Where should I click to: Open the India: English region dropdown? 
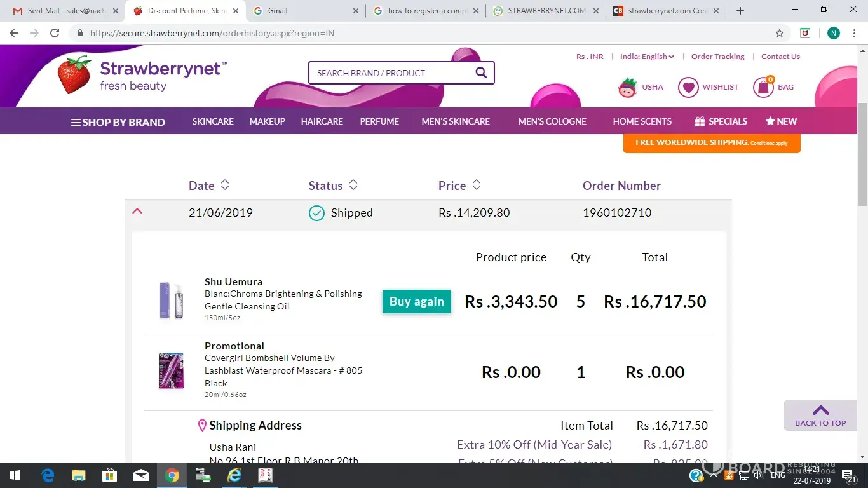tap(647, 57)
